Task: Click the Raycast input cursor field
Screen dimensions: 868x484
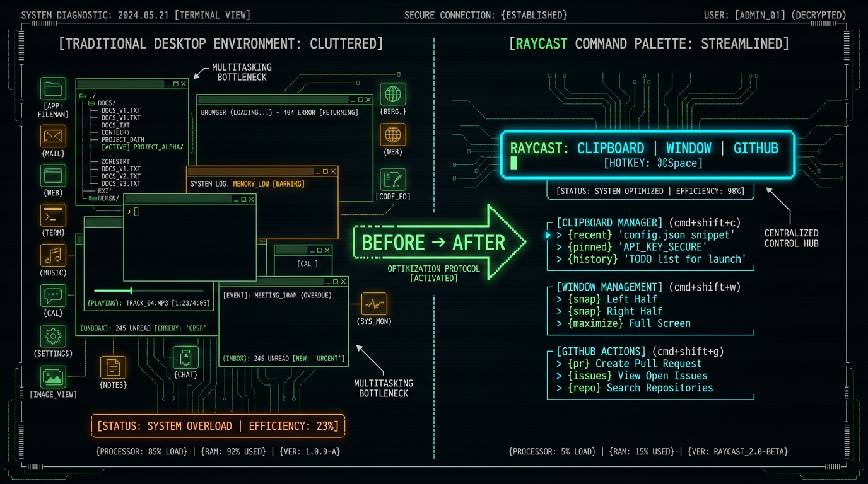Action: pyautogui.click(x=513, y=163)
